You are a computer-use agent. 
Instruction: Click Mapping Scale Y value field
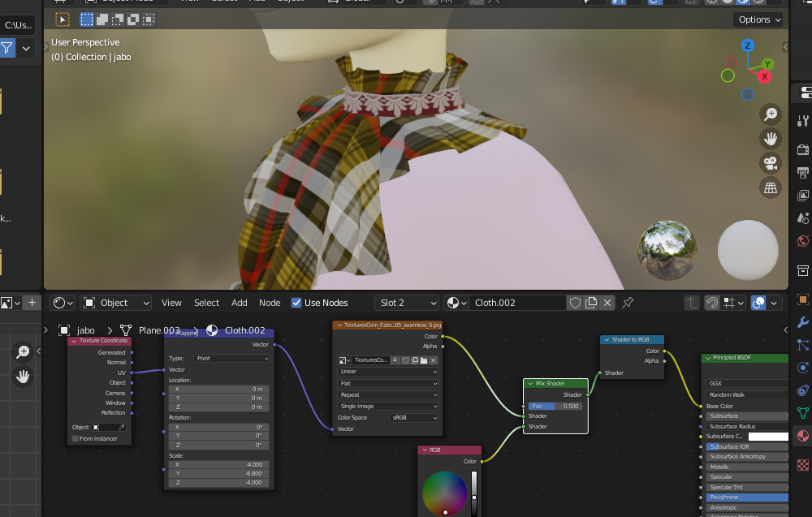[218, 473]
